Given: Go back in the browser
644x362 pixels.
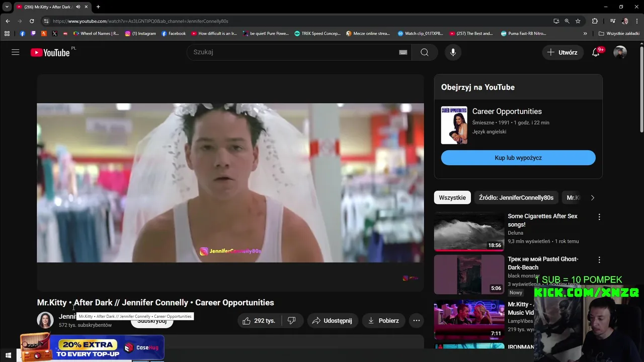Looking at the screenshot, I should [x=8, y=21].
